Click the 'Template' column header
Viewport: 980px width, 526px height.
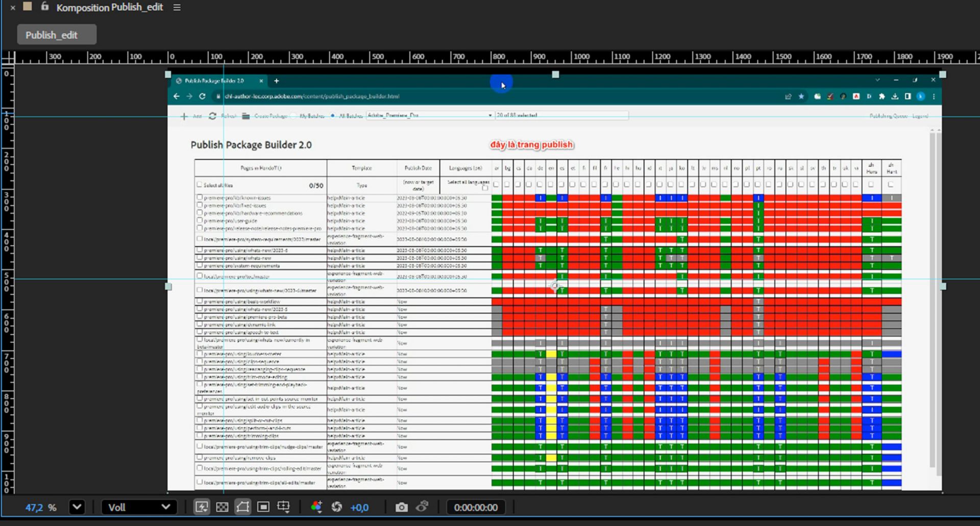pyautogui.click(x=362, y=168)
